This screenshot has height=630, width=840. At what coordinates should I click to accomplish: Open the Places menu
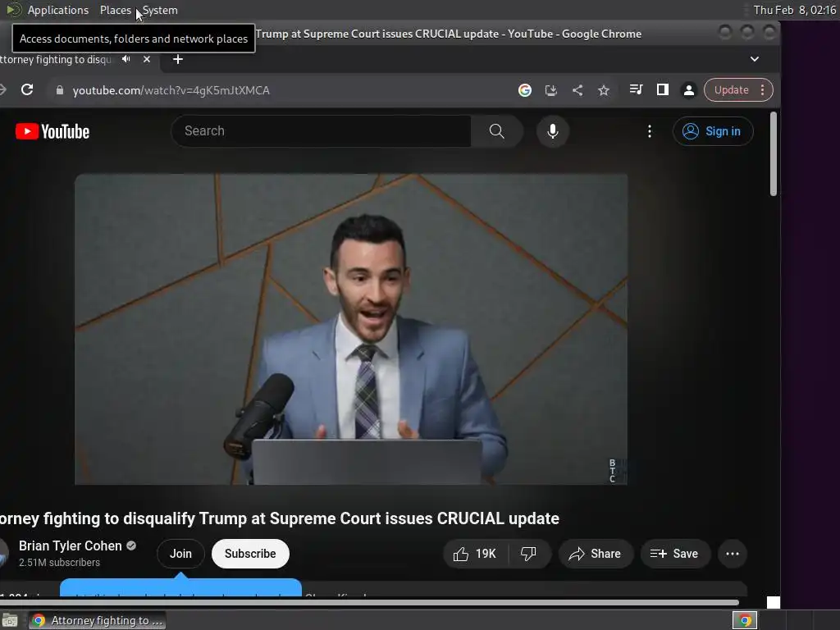click(x=115, y=10)
